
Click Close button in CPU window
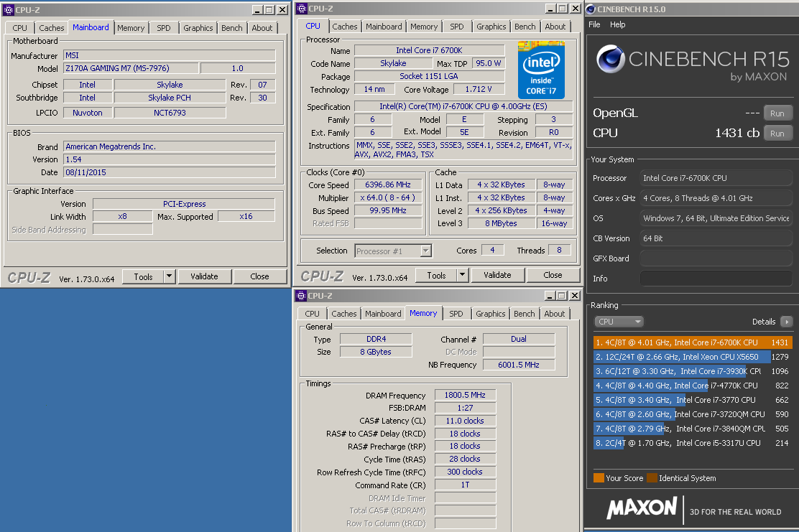(x=553, y=276)
